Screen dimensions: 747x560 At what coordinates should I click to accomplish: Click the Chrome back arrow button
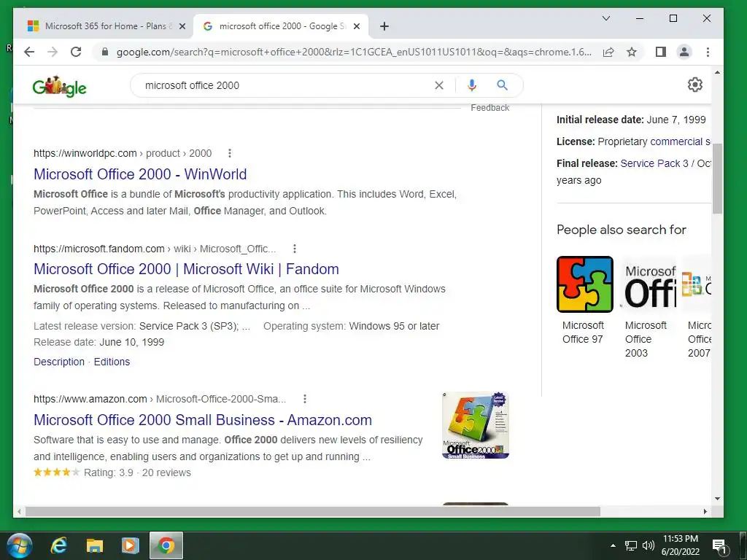click(x=29, y=52)
